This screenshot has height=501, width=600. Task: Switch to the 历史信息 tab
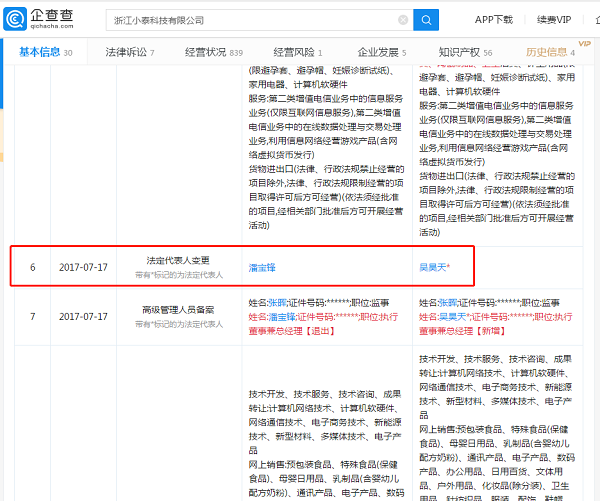click(x=549, y=51)
